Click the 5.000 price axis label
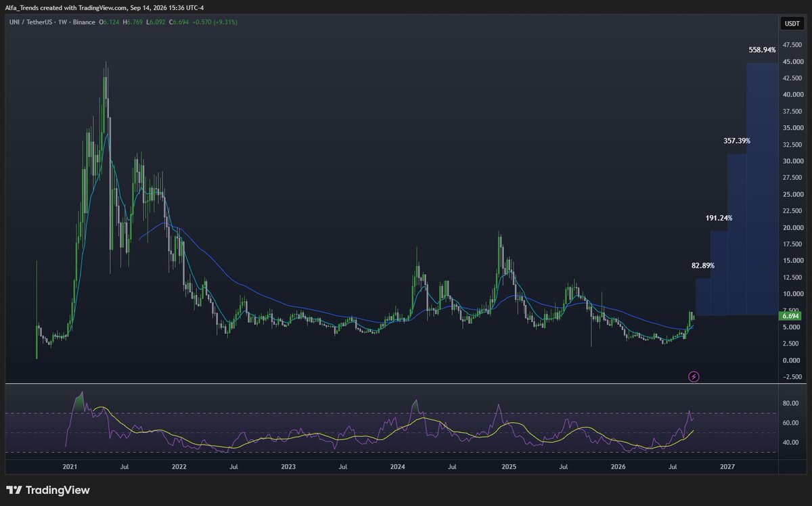 (x=792, y=327)
